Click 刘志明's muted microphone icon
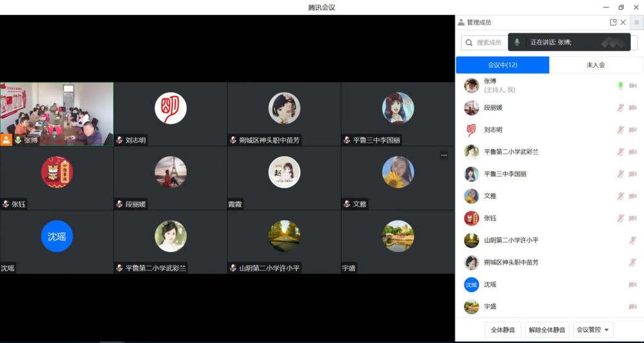 (x=620, y=130)
